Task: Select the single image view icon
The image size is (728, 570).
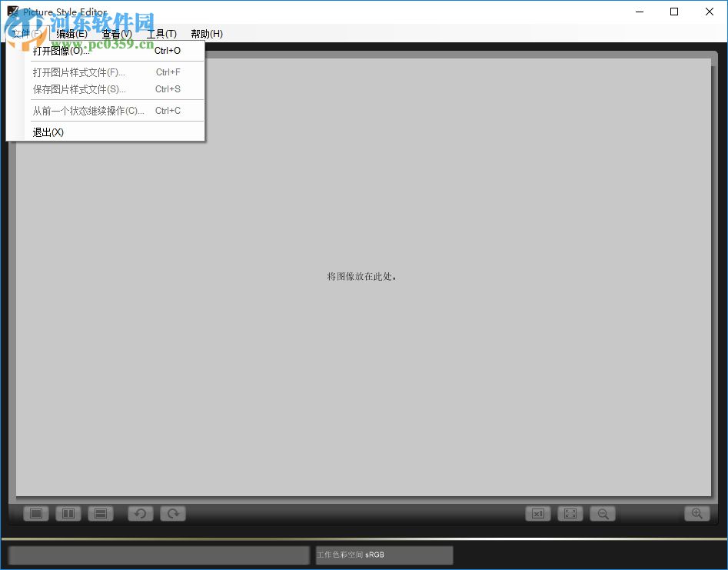Action: 35,513
